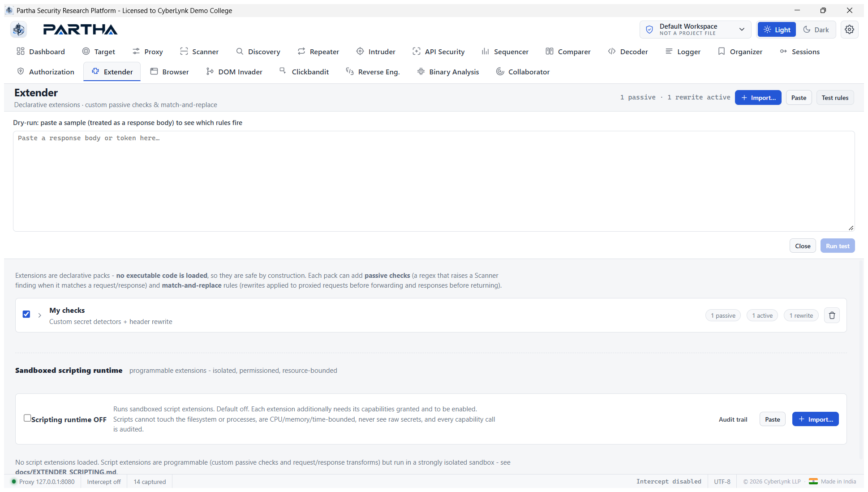
Task: Click the Logger lines icon
Action: (669, 52)
